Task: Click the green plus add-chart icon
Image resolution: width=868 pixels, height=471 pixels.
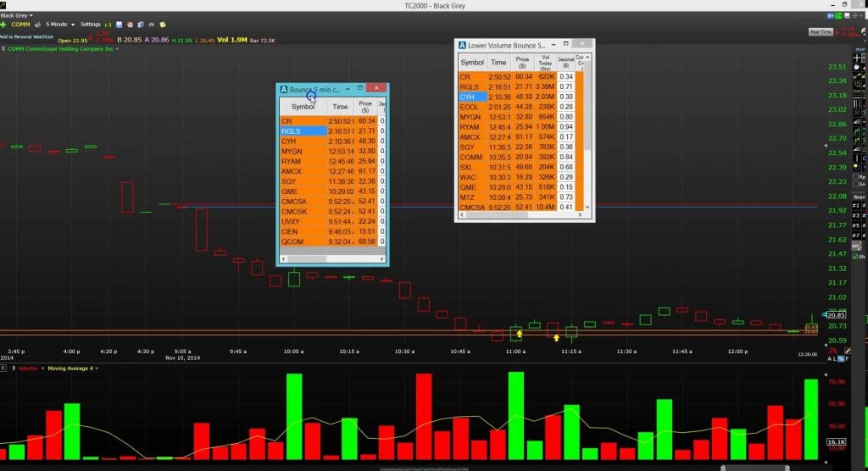Action: click(x=3, y=25)
